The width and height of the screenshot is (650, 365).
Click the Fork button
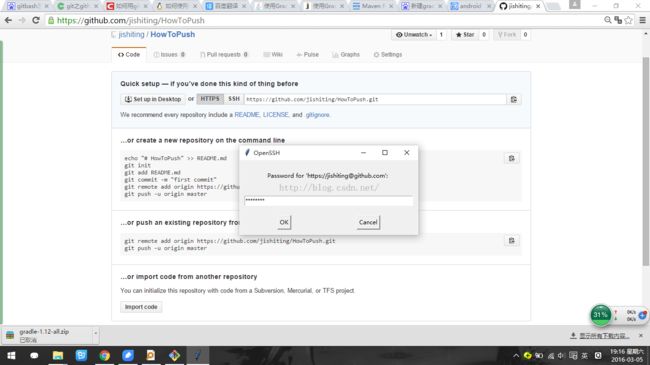coord(507,35)
